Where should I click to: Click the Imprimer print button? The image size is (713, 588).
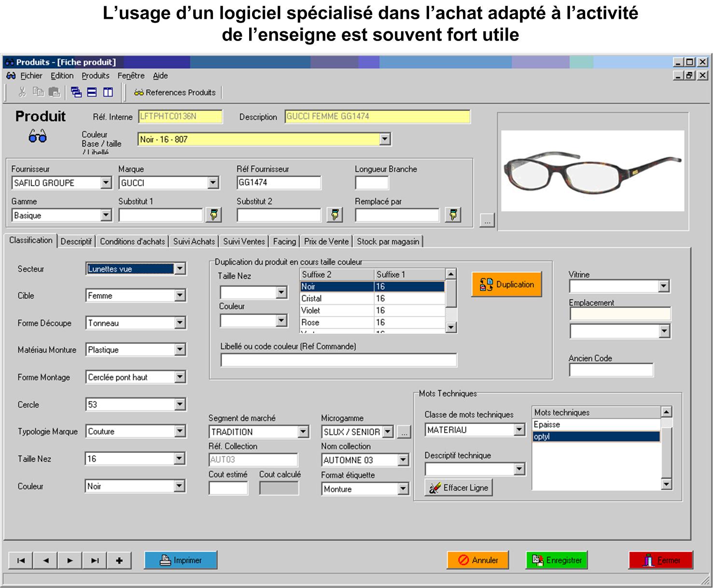tap(181, 560)
